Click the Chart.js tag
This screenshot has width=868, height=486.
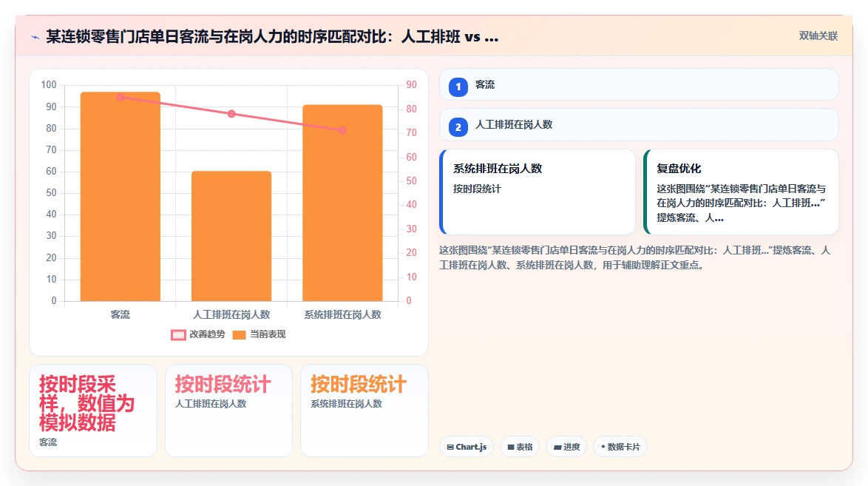coord(467,447)
